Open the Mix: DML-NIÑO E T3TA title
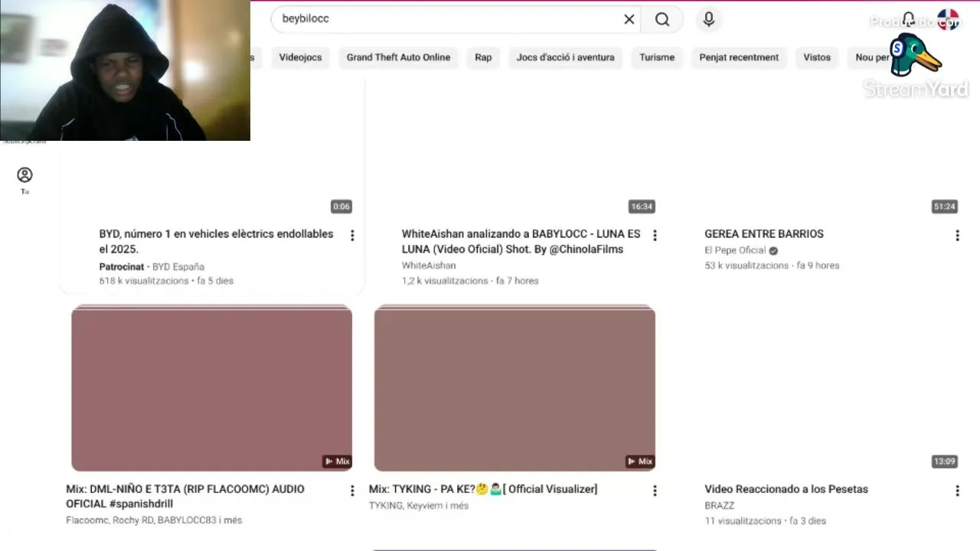Image resolution: width=980 pixels, height=551 pixels. 185,496
